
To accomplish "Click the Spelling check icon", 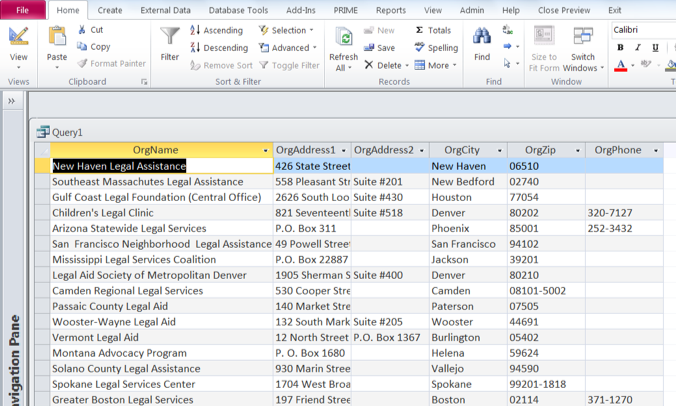I will (x=435, y=48).
